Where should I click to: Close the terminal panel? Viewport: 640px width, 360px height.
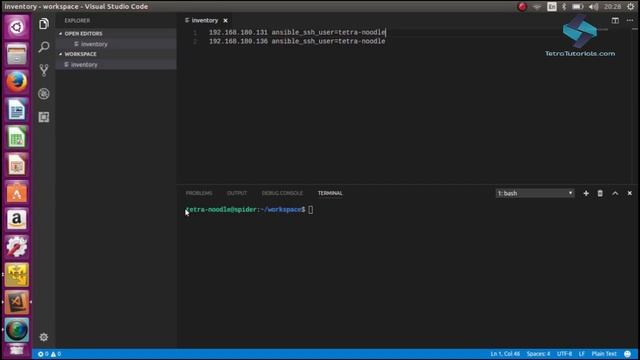click(x=630, y=193)
